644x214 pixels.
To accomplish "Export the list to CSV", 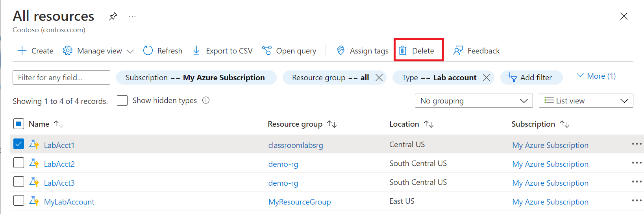I will pyautogui.click(x=222, y=50).
